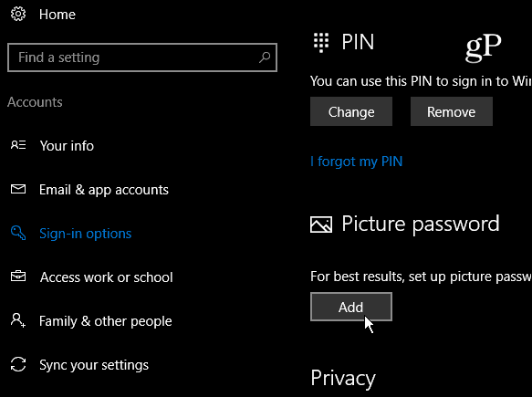Go to Access work or school

coord(107,277)
